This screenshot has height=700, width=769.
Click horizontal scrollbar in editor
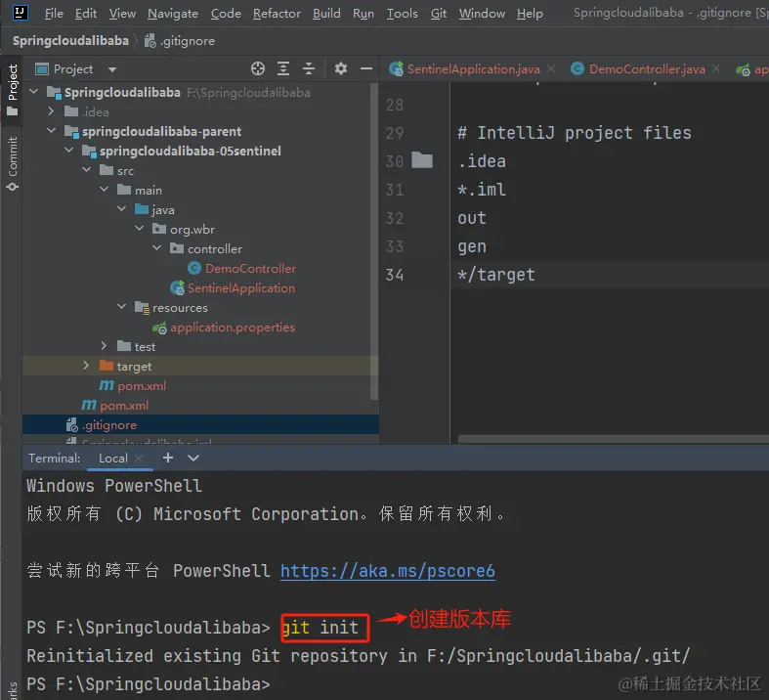coord(613,439)
